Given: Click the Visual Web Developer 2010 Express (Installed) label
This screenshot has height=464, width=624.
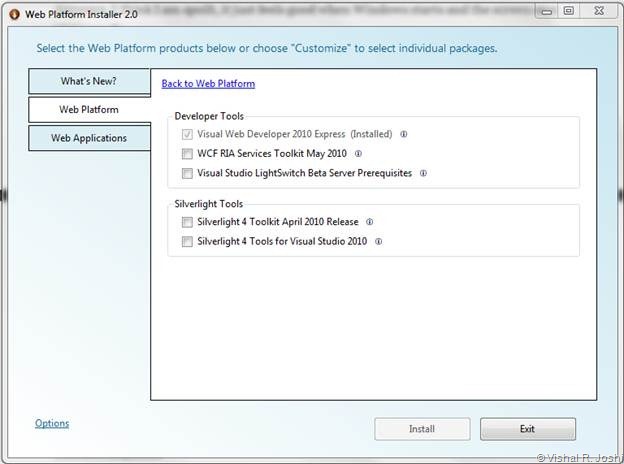Looking at the screenshot, I should click(294, 134).
